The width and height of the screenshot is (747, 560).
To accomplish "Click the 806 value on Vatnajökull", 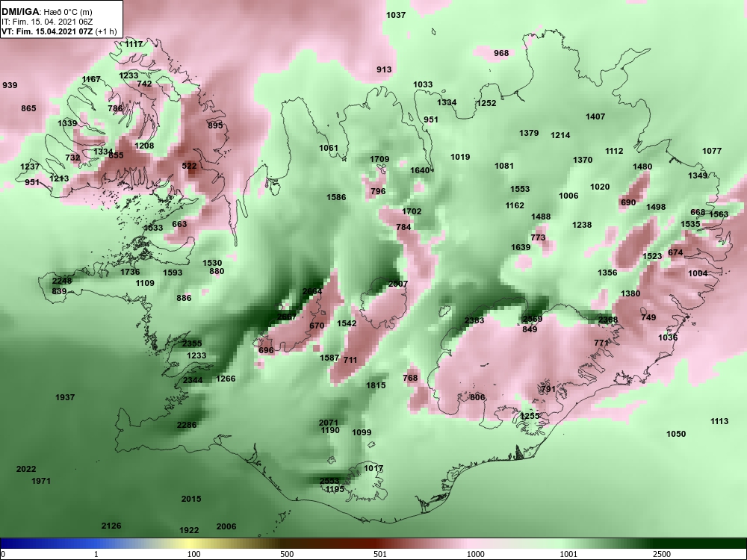I will point(477,398).
